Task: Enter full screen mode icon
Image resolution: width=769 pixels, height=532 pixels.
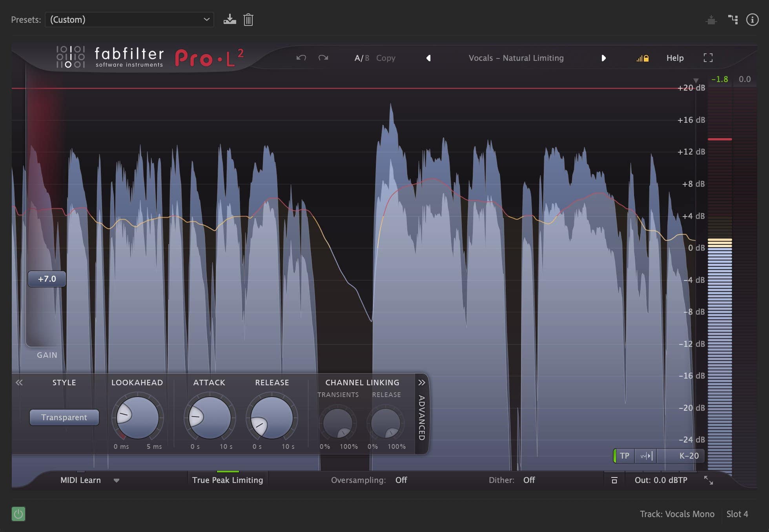Action: (x=708, y=58)
